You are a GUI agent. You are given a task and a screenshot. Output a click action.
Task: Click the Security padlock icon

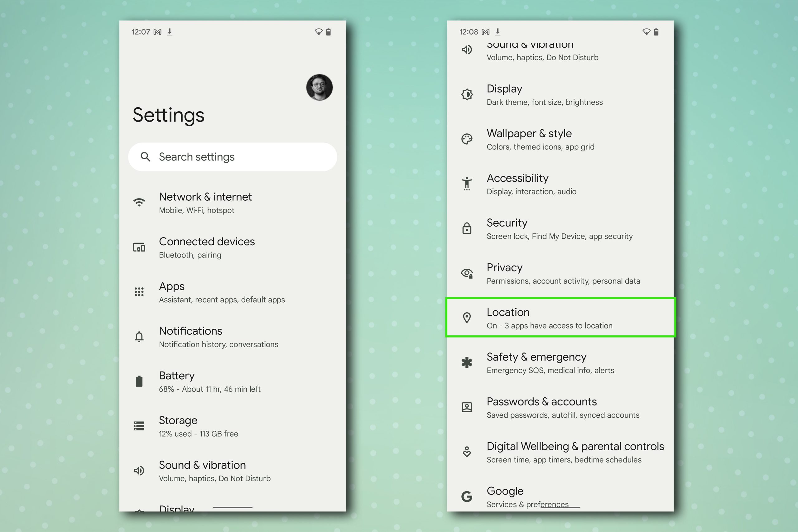pos(467,228)
